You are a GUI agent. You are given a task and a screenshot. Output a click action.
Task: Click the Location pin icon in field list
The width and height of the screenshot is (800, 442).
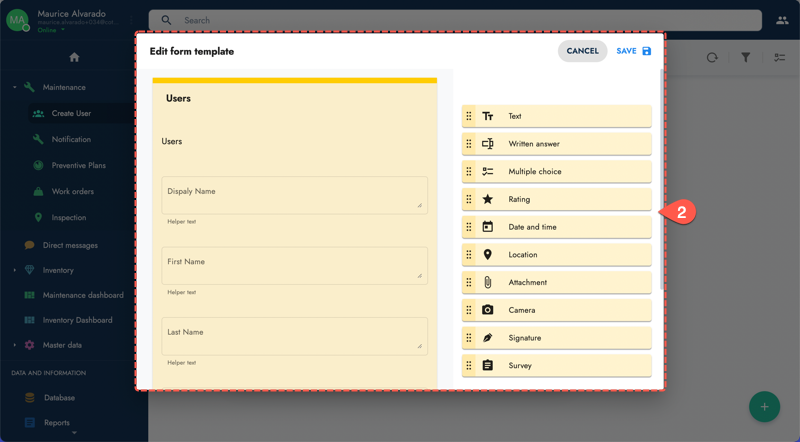coord(488,255)
